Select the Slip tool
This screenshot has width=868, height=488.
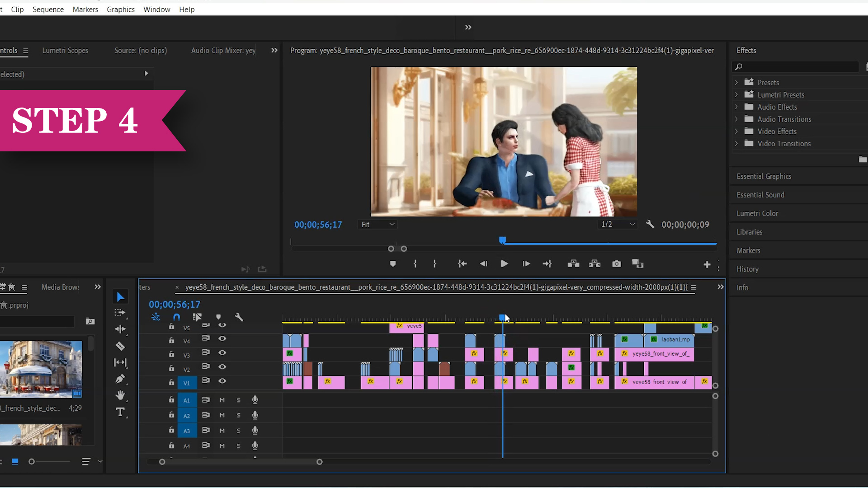120,362
